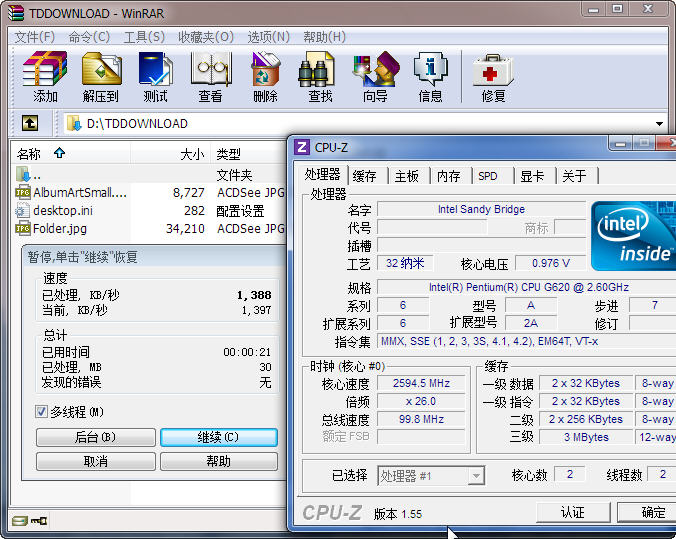Click the MMX, SSE instruction set field
Image resolution: width=676 pixels, height=539 pixels.
pyautogui.click(x=527, y=341)
